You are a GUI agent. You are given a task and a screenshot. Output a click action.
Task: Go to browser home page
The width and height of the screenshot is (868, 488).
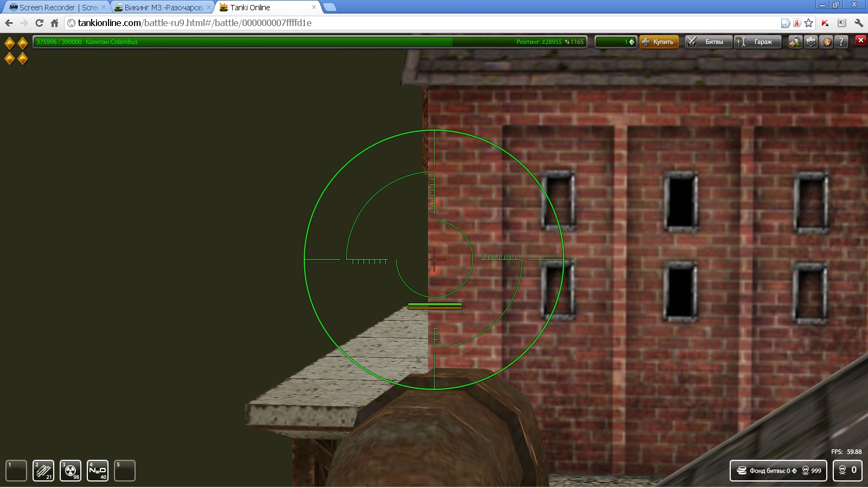[x=54, y=23]
